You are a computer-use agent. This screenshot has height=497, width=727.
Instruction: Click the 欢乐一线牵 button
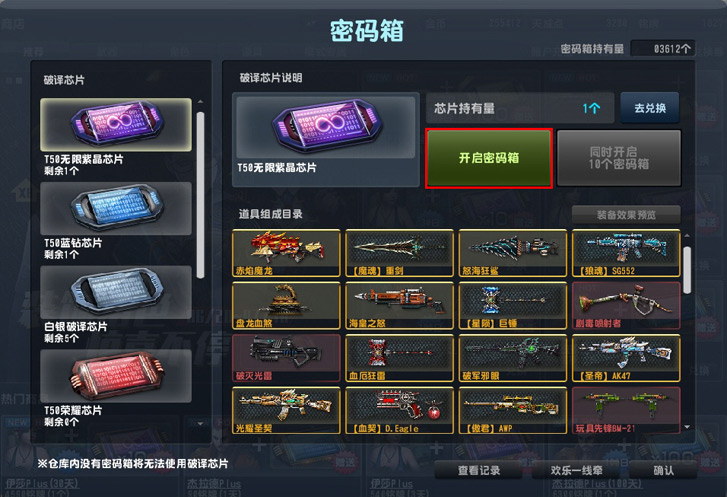576,470
